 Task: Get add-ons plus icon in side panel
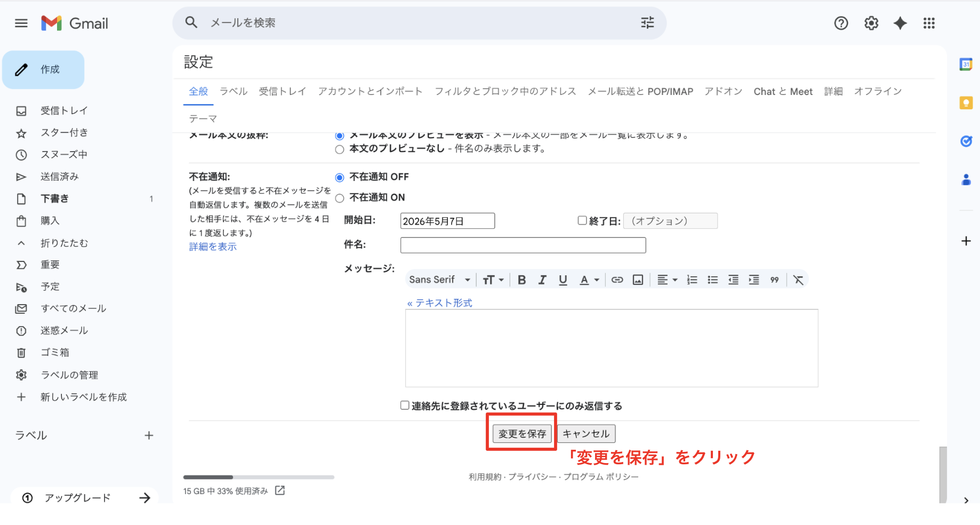[x=966, y=241]
